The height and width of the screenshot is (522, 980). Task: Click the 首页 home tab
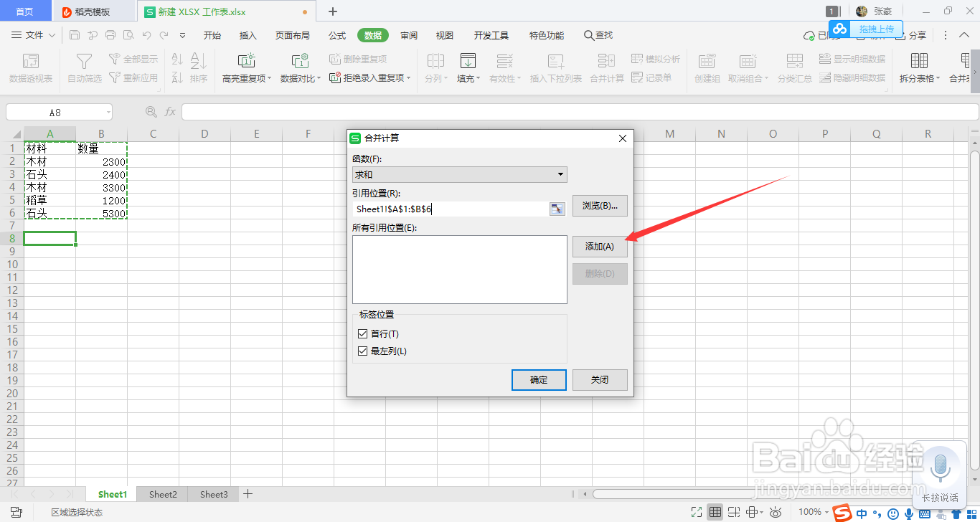(x=25, y=11)
